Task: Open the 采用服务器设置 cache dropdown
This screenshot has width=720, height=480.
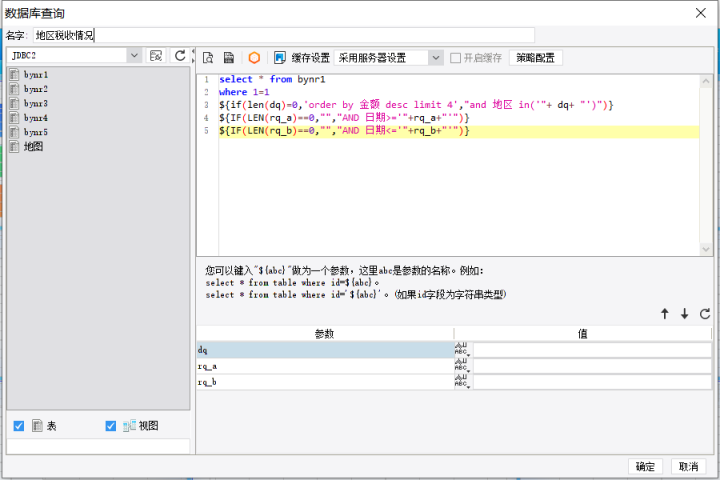Action: (x=435, y=58)
